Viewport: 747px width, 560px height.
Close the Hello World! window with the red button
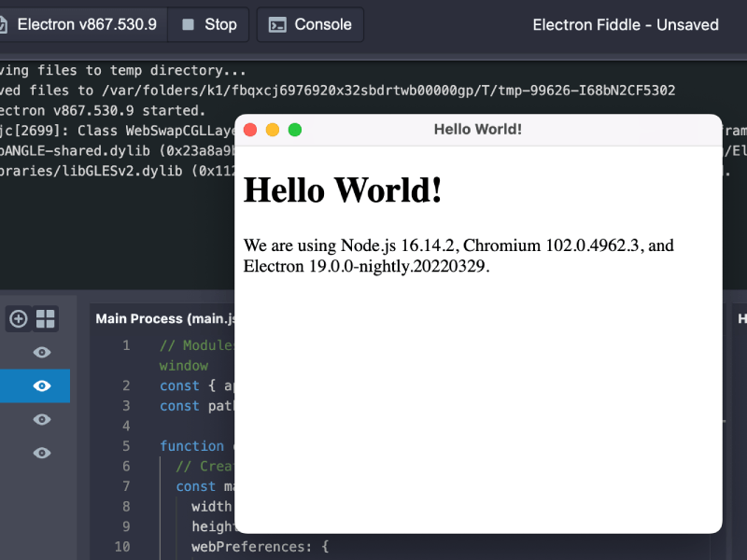(x=250, y=130)
